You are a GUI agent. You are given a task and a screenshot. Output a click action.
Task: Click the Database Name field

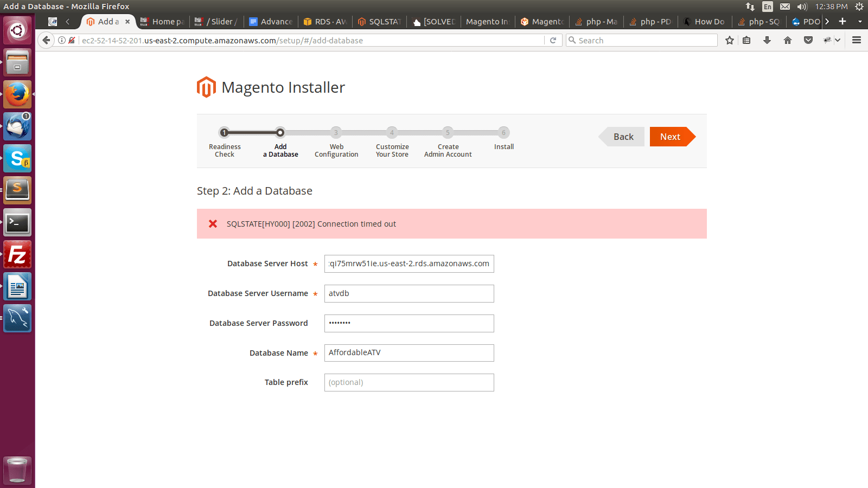tap(409, 353)
